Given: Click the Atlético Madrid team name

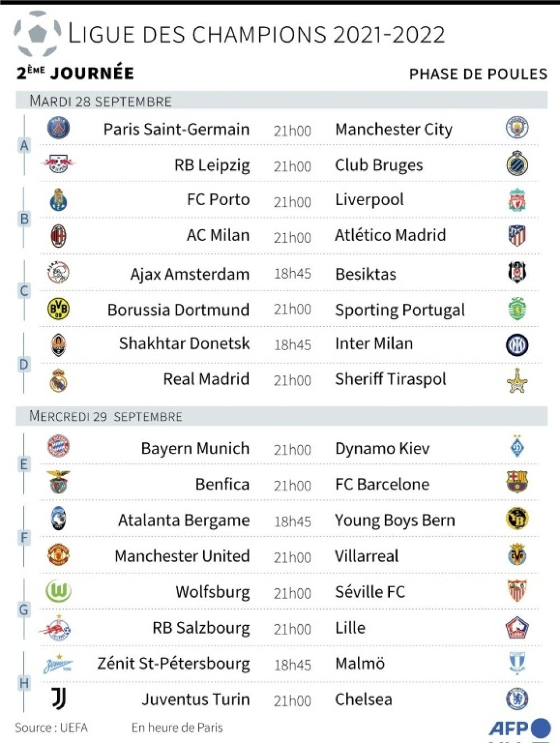Looking at the screenshot, I should (x=390, y=235).
